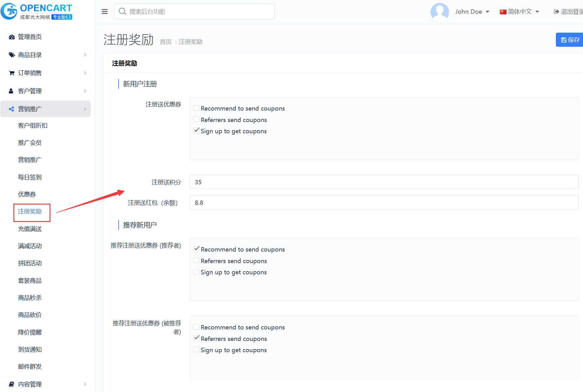583x392 pixels.
Task: Open the 优惠券 submenu item
Action: pyautogui.click(x=27, y=194)
